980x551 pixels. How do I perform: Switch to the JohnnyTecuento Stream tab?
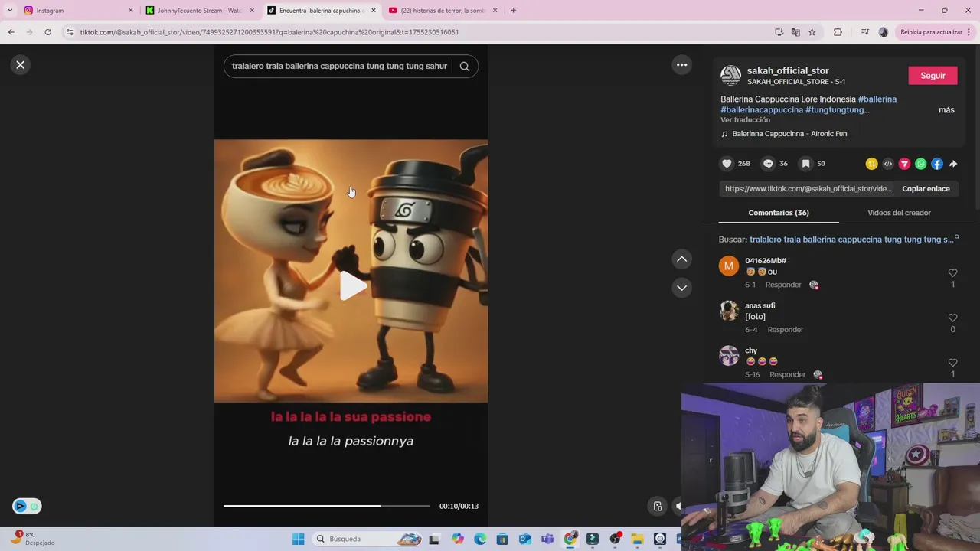(x=200, y=11)
